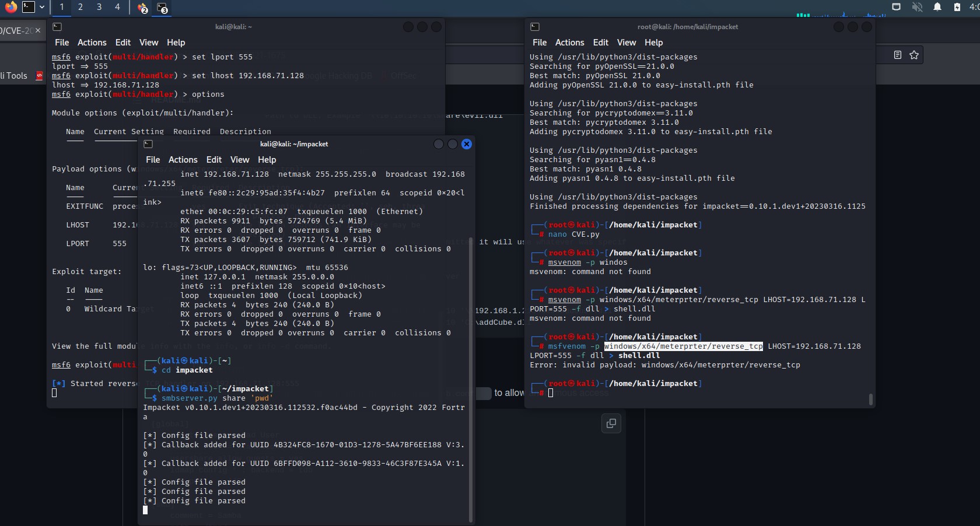
Task: Click the LHOST option name
Action: click(x=78, y=225)
